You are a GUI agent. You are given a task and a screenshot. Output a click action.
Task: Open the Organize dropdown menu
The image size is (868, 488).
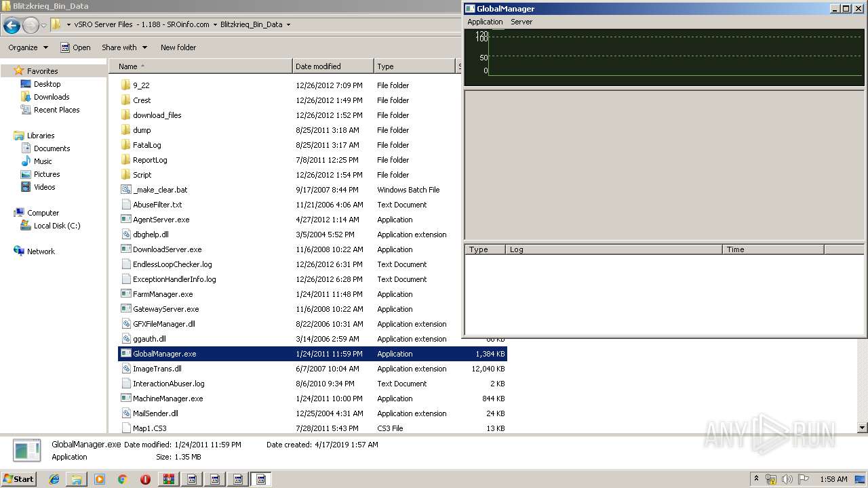pos(28,47)
